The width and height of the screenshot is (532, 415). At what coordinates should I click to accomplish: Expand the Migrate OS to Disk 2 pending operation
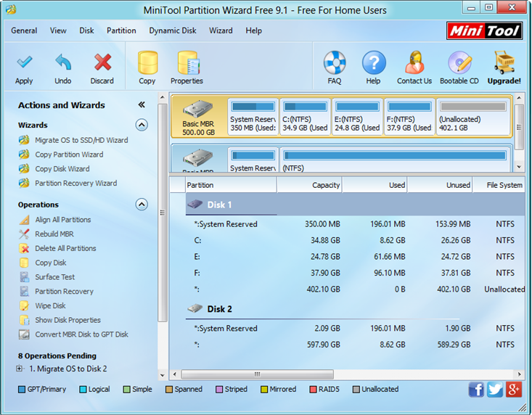(x=20, y=369)
